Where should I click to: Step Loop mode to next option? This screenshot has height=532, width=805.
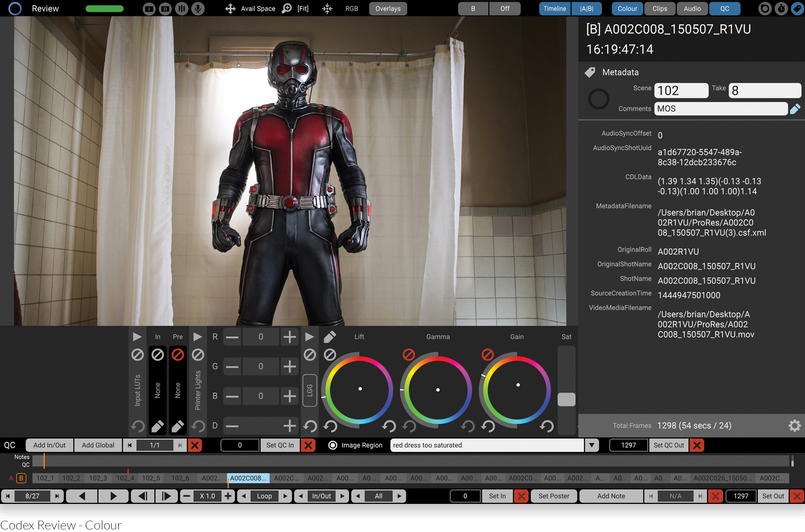pyautogui.click(x=285, y=496)
